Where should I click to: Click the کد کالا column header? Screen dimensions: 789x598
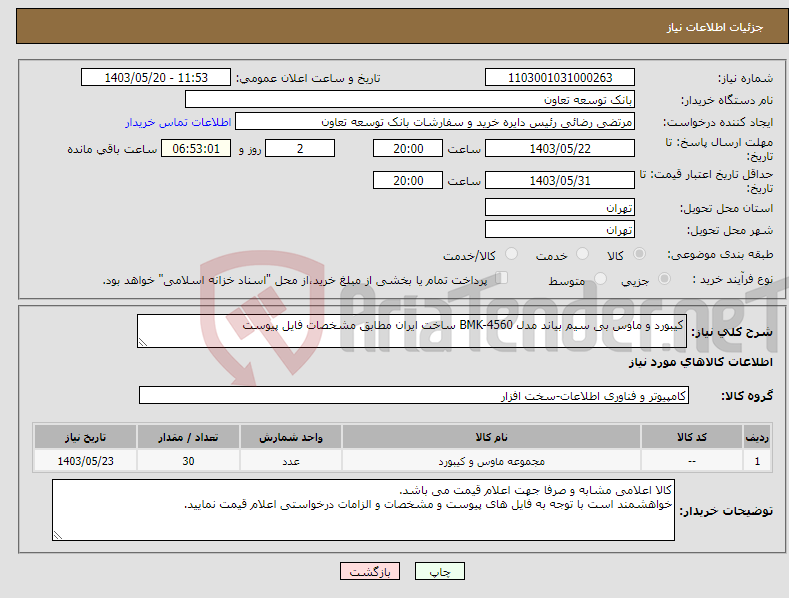pos(692,437)
